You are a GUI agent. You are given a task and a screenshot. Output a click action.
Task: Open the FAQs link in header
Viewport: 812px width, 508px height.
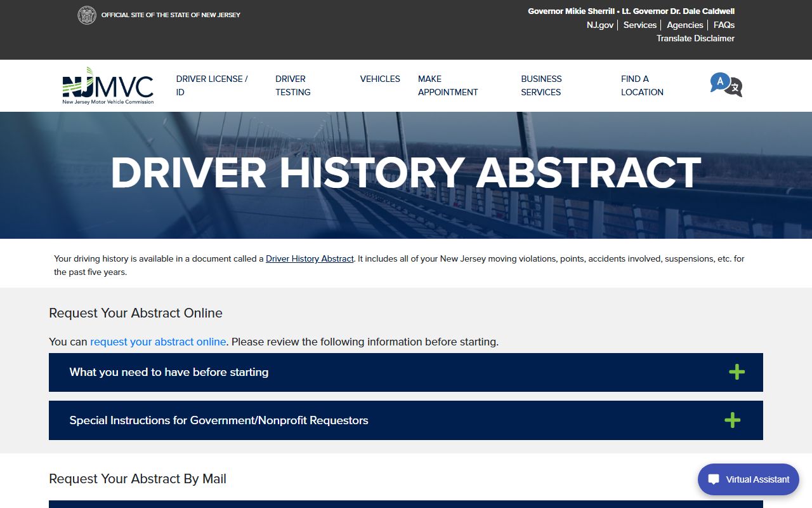(x=724, y=25)
